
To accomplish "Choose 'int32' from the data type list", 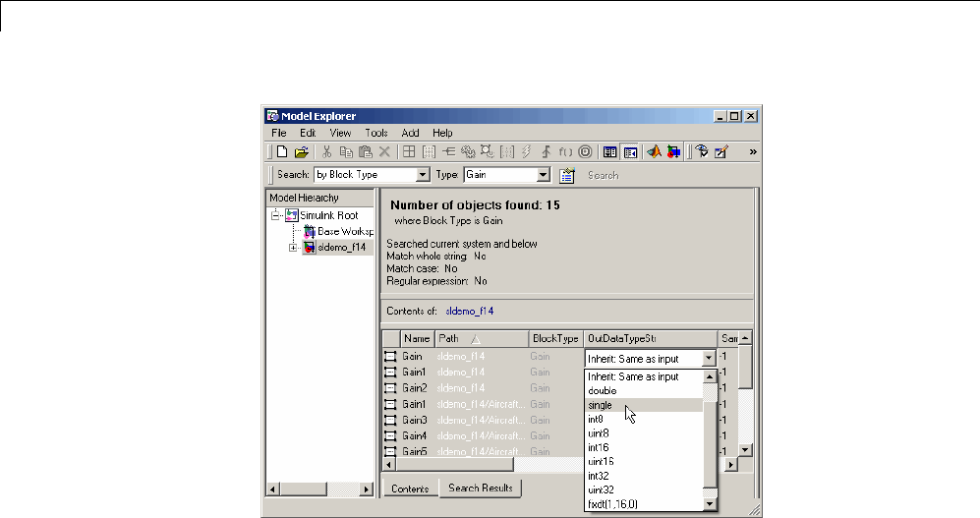I will tap(644, 476).
